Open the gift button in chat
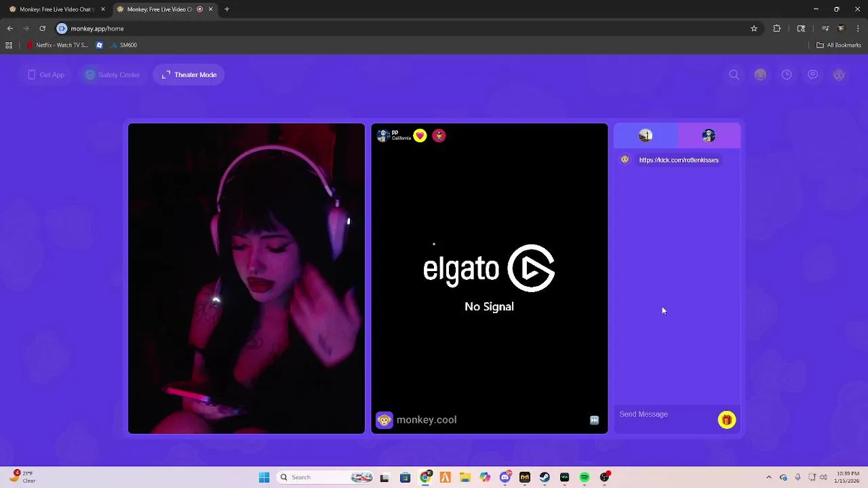Image resolution: width=868 pixels, height=488 pixels. click(x=726, y=420)
